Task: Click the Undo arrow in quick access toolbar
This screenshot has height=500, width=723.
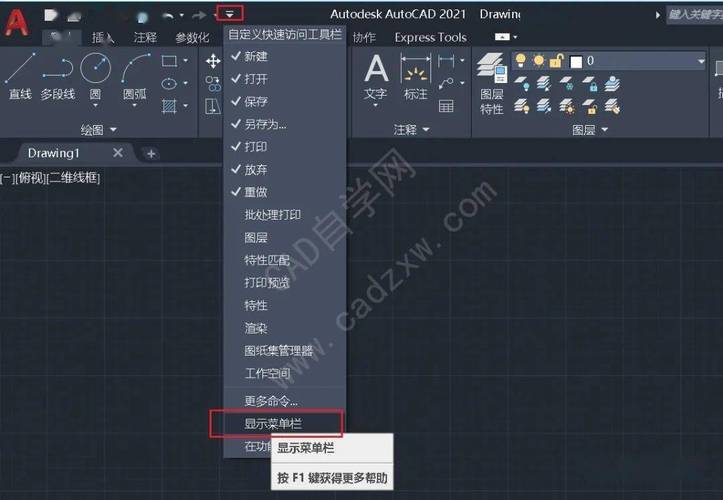Action: click(168, 15)
